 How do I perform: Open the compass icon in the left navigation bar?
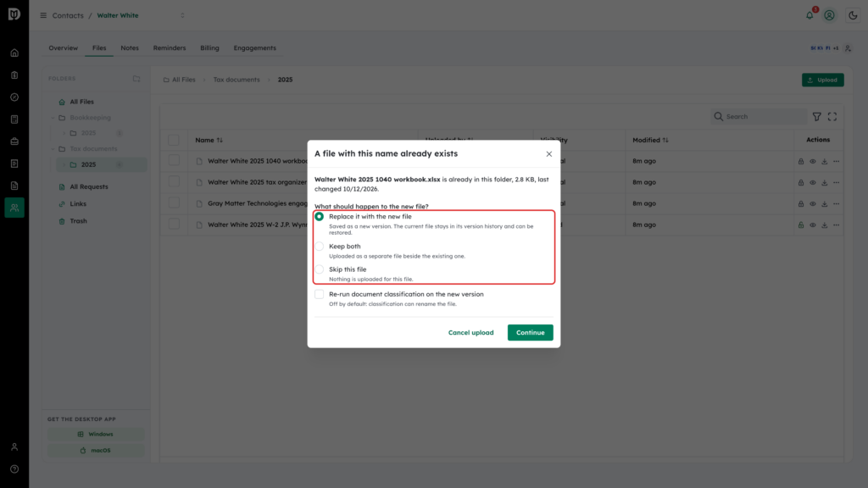coord(14,97)
